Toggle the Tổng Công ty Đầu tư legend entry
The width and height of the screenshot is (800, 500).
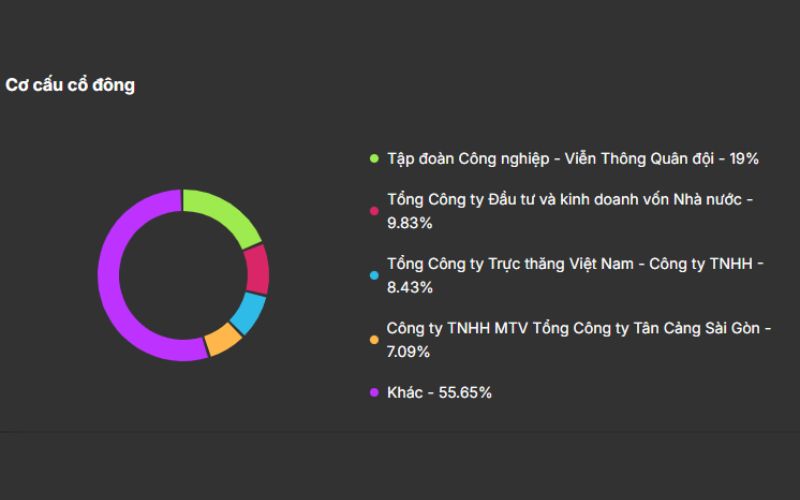coord(570,200)
